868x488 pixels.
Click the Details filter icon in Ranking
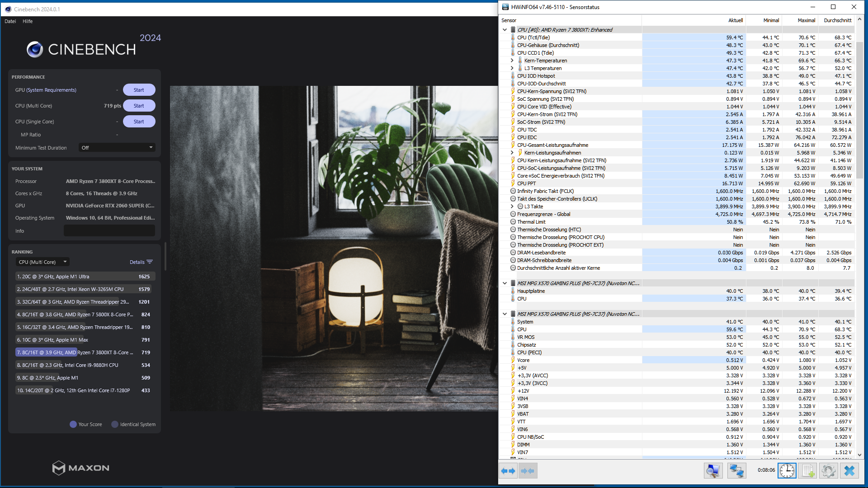(x=150, y=262)
